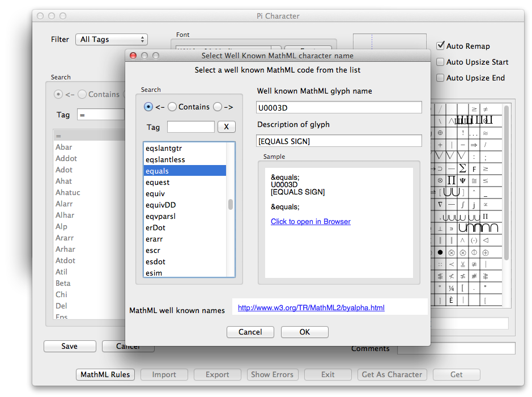Click the Save button

pos(70,346)
